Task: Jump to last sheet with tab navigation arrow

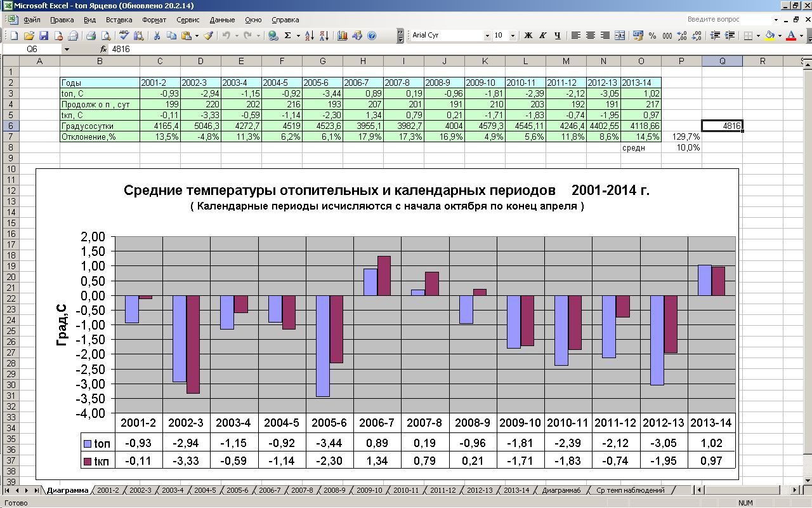Action: click(36, 490)
